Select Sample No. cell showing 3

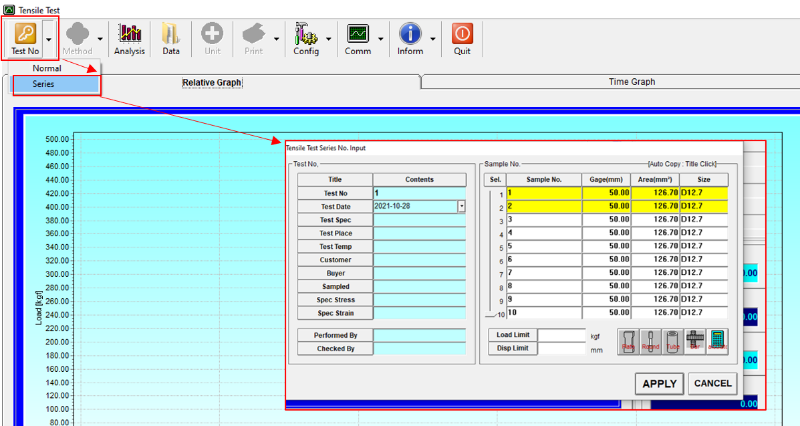coord(544,219)
